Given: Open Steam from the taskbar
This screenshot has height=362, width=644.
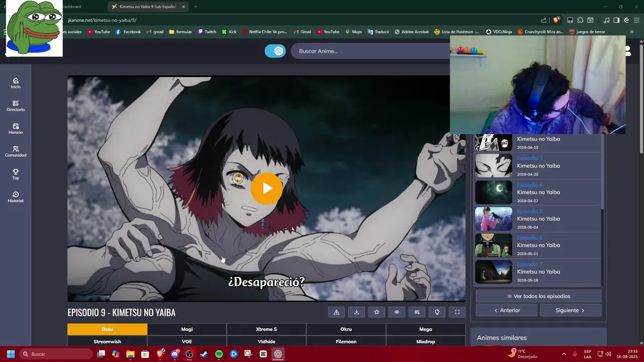Looking at the screenshot, I should point(204,354).
